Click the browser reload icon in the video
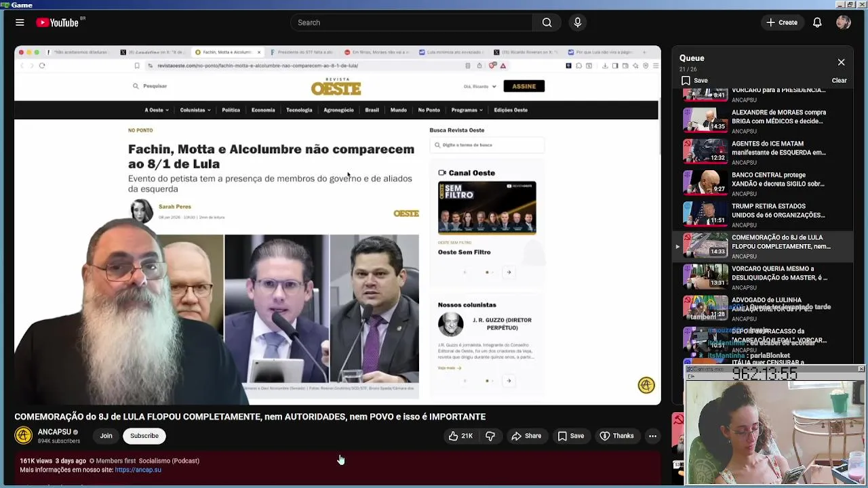868x488 pixels. coord(42,66)
